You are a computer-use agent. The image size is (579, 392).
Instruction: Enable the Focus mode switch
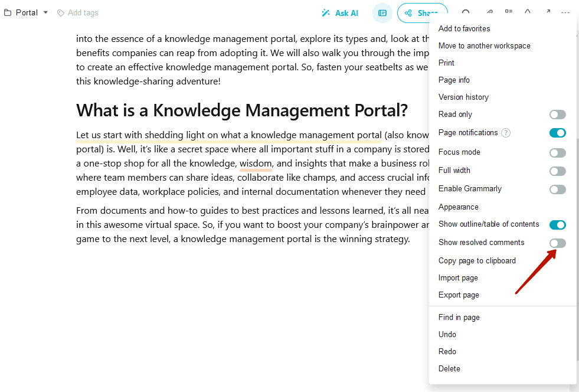[x=557, y=152]
